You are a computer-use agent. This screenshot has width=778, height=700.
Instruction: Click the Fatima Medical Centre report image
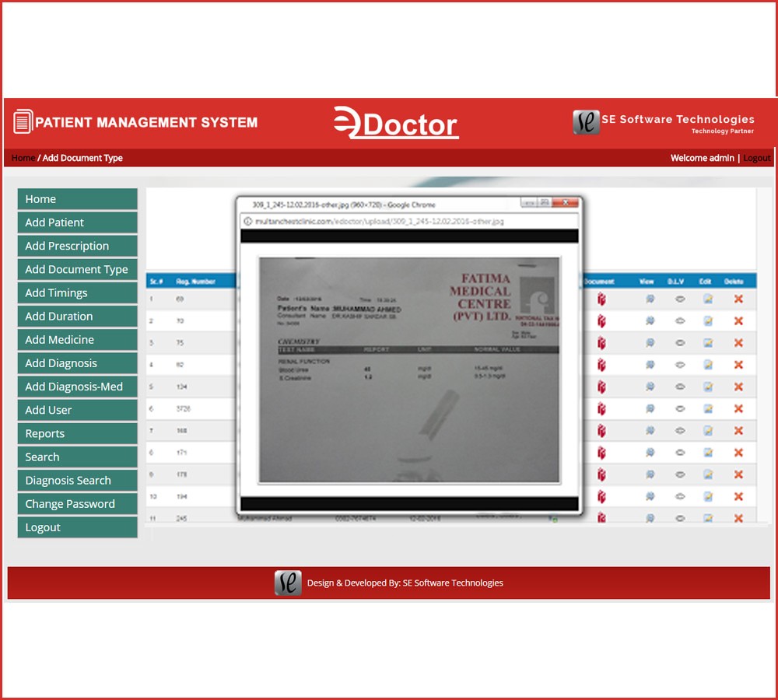pyautogui.click(x=409, y=369)
